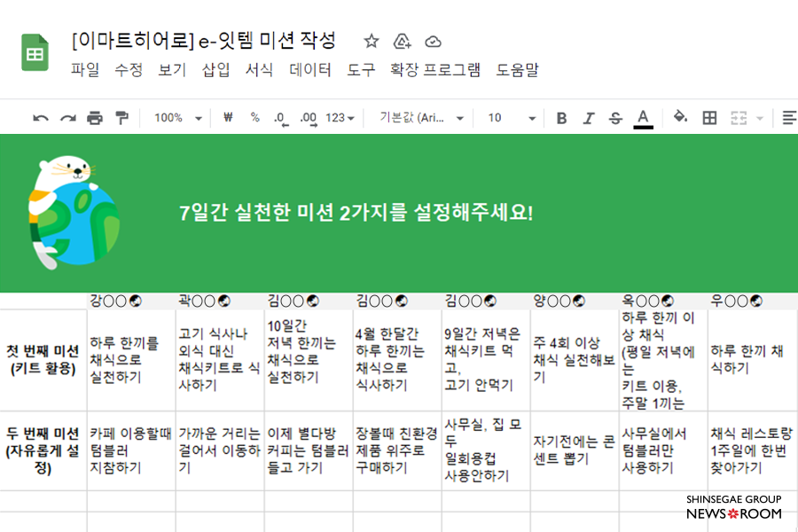This screenshot has height=532, width=798.
Task: Open the 123 number format dropdown
Action: [340, 118]
